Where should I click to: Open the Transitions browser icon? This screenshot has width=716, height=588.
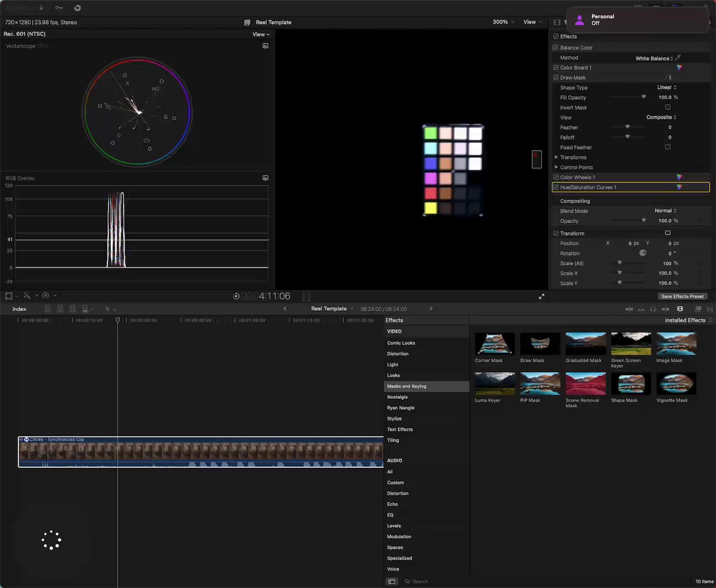(x=710, y=309)
